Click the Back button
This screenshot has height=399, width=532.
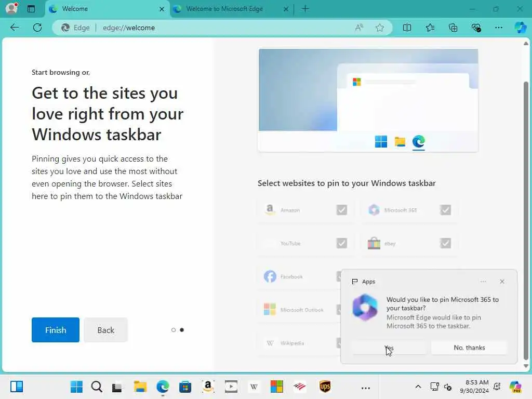click(x=106, y=330)
